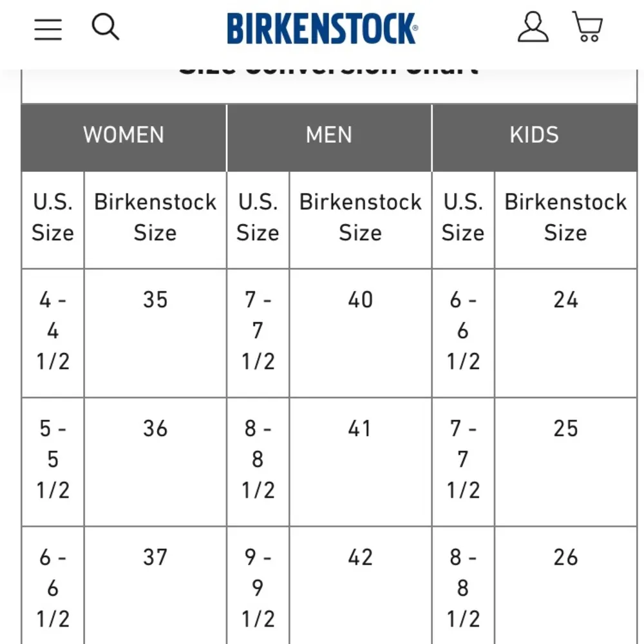Click women's Birkenstock size 35 cell
This screenshot has width=644, height=644.
(x=155, y=300)
